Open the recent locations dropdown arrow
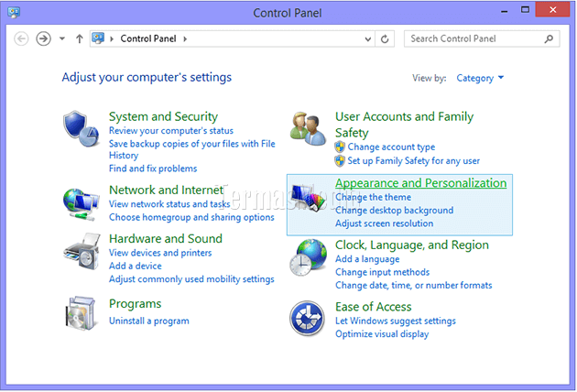The width and height of the screenshot is (577, 392). [x=62, y=38]
